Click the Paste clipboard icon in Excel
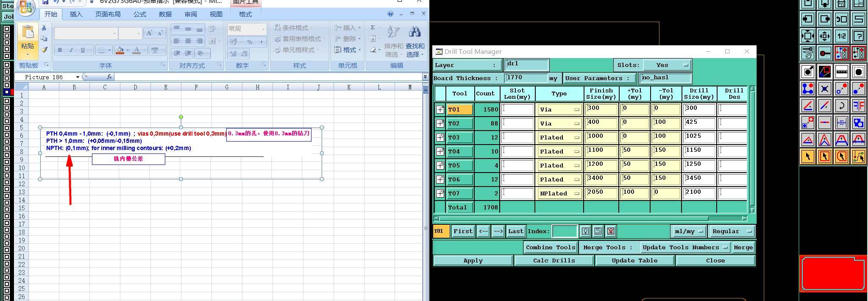The width and height of the screenshot is (868, 301). pos(28,32)
